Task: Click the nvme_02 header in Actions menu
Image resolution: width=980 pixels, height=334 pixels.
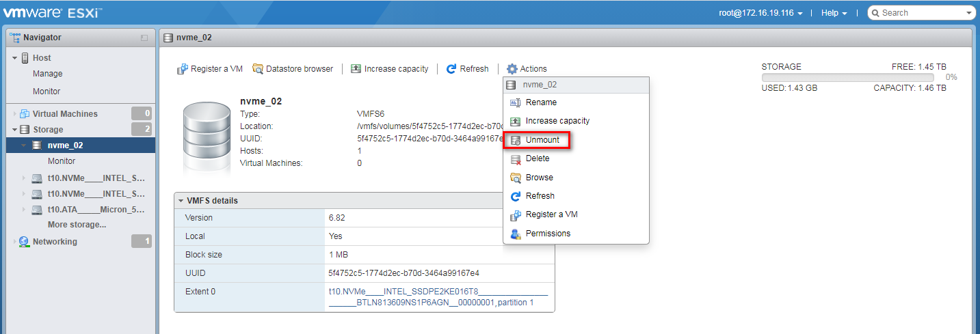Action: point(576,85)
